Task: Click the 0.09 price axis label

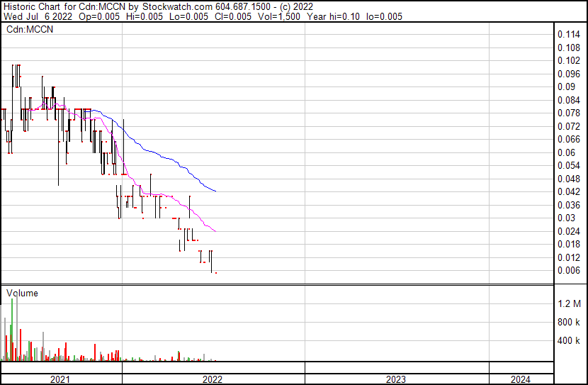Action: point(566,87)
